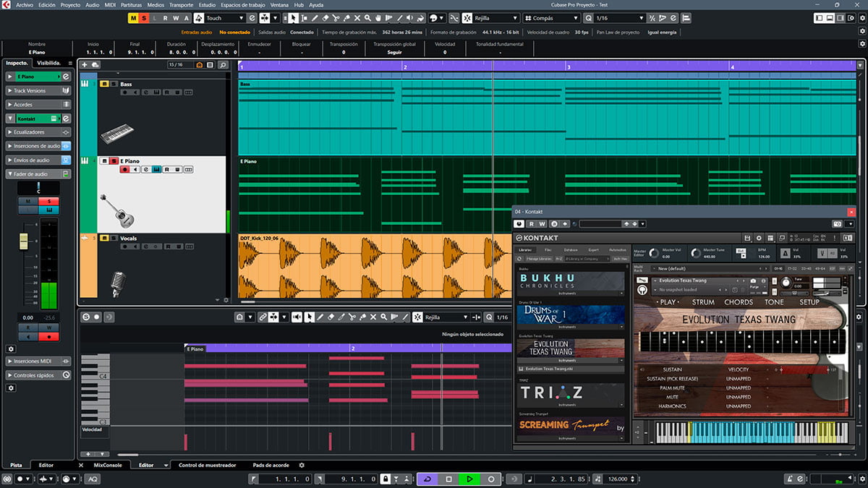This screenshot has width=868, height=488.
Task: Select the Draw pencil tool in top toolbar
Action: (x=315, y=18)
